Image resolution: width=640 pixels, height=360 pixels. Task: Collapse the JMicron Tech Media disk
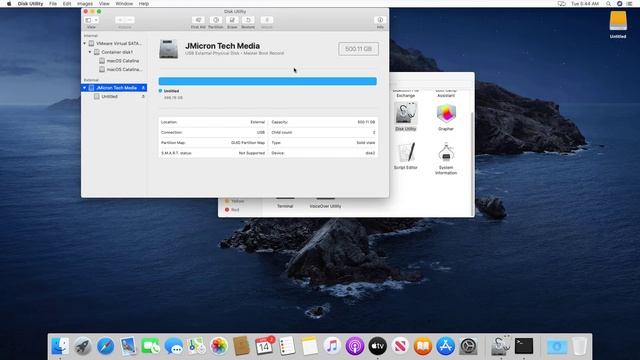pos(85,88)
